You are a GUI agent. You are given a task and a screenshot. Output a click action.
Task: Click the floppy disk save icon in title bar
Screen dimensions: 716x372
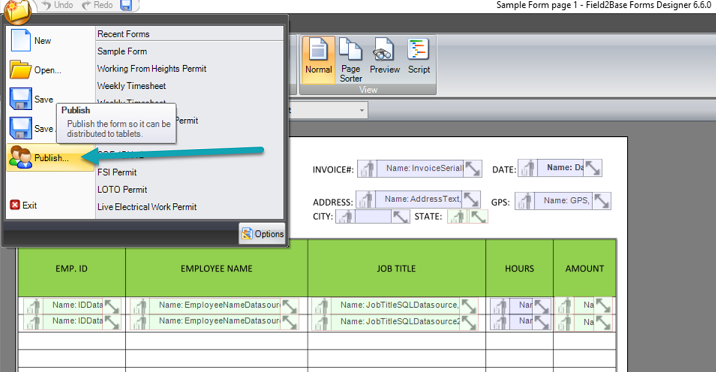(x=126, y=5)
